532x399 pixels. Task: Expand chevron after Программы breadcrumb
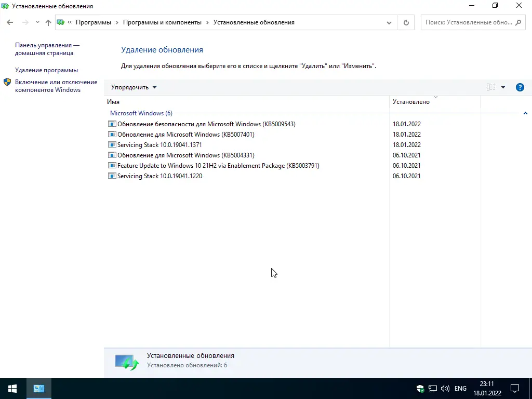[x=117, y=22]
